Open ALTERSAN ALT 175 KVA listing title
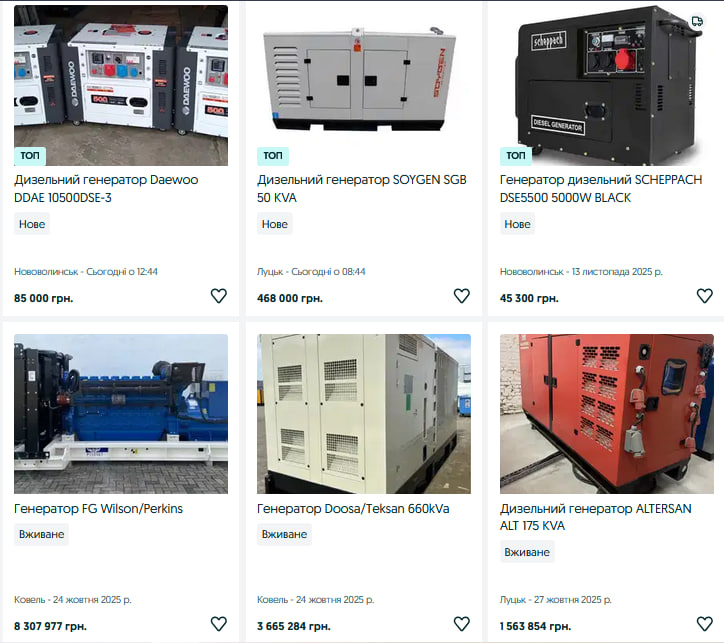The height and width of the screenshot is (643, 724). click(x=596, y=517)
